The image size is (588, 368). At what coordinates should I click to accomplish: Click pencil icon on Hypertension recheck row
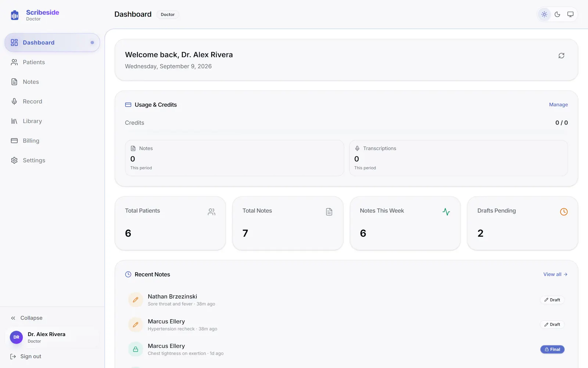click(x=136, y=325)
